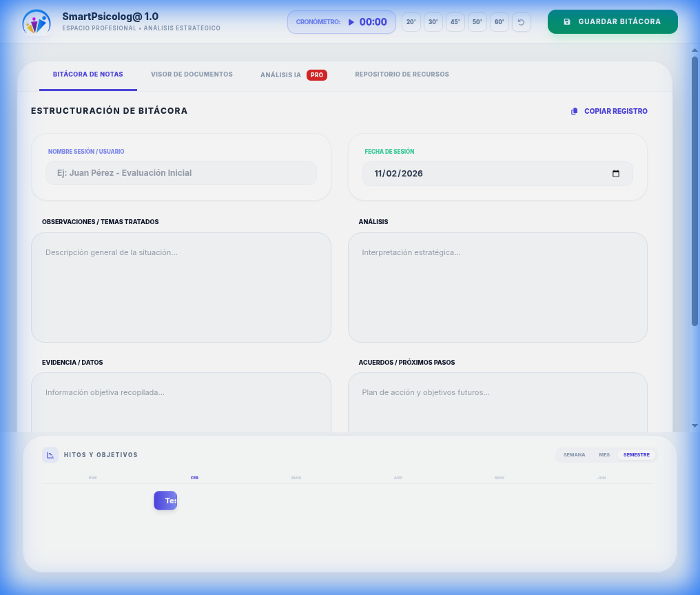Switch timeline view to Mes
Viewport: 700px width, 595px height.
[604, 455]
